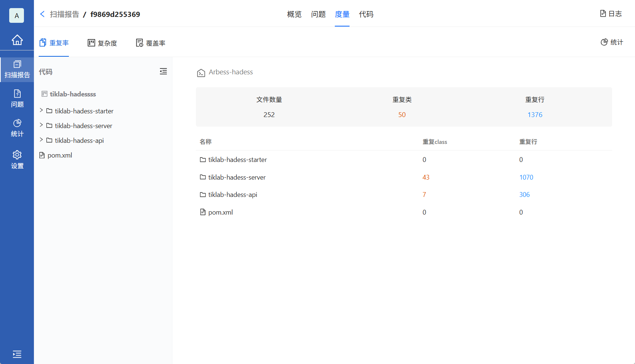Viewport: 635px width, 364px height.
Task: Click the 扫描报告 breadcrumb link
Action: tap(64, 14)
